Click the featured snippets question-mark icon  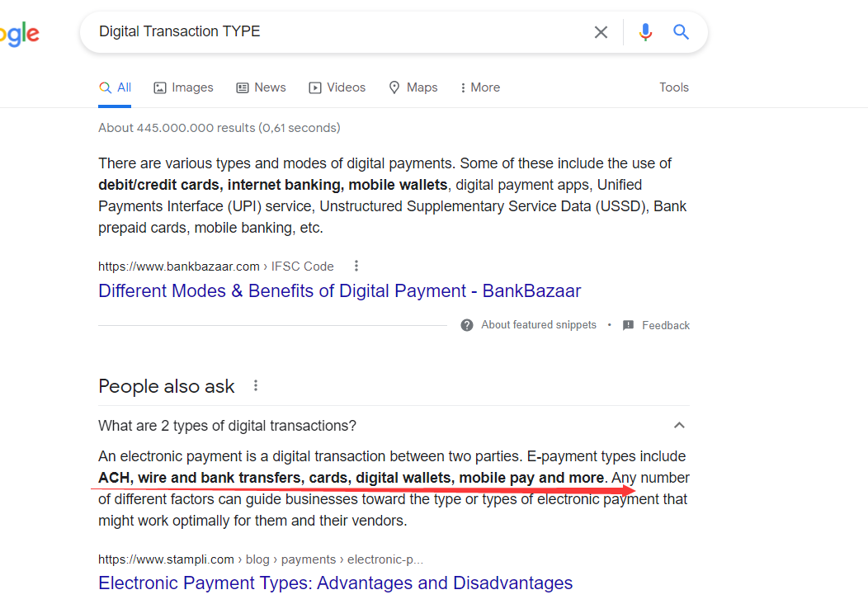467,325
